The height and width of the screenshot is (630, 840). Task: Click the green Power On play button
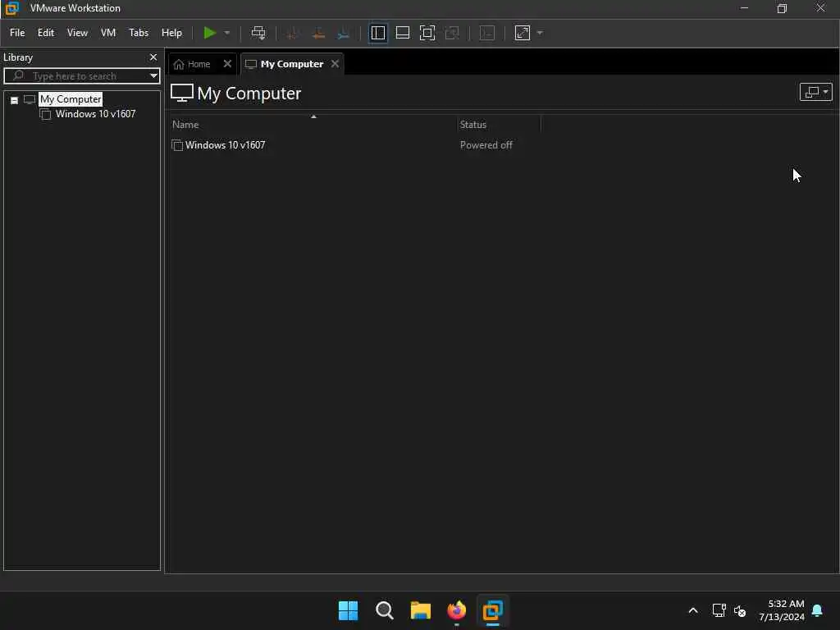point(209,33)
